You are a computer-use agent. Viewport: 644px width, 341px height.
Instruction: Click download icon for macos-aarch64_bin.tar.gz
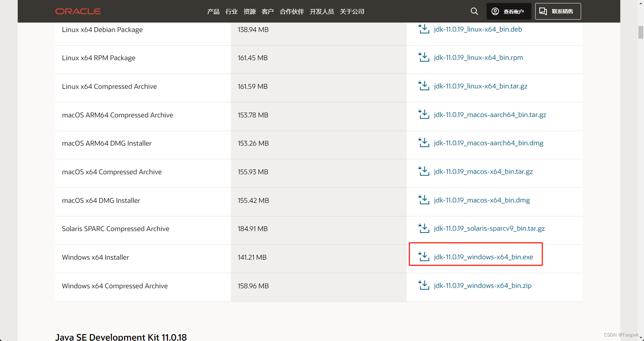pos(424,114)
